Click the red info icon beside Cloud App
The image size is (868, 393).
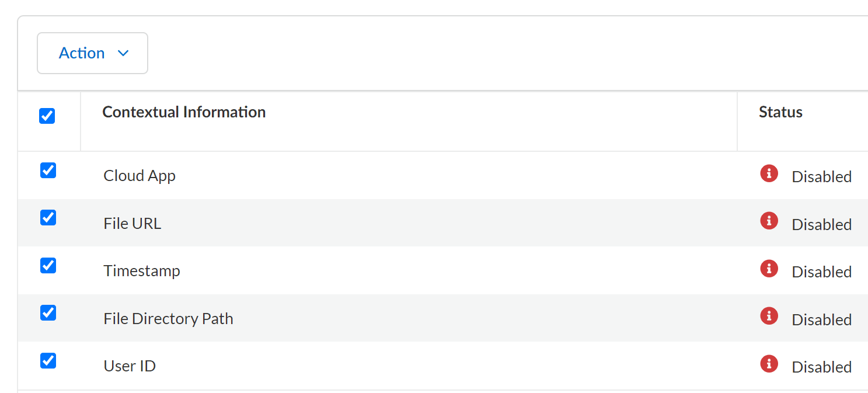click(x=769, y=173)
